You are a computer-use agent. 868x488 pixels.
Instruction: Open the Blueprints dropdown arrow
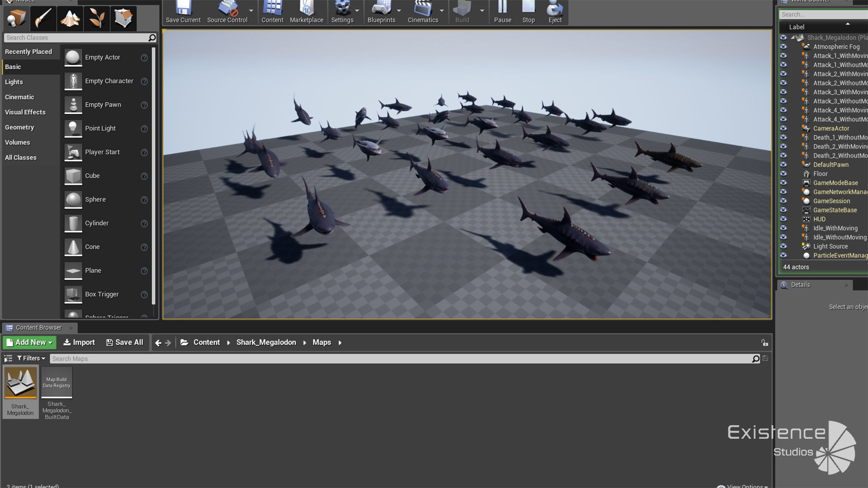coord(399,10)
